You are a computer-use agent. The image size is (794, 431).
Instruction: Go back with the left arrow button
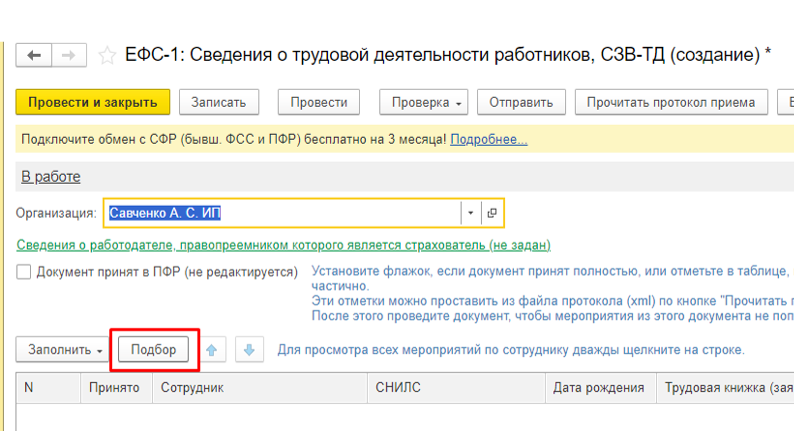(x=34, y=55)
